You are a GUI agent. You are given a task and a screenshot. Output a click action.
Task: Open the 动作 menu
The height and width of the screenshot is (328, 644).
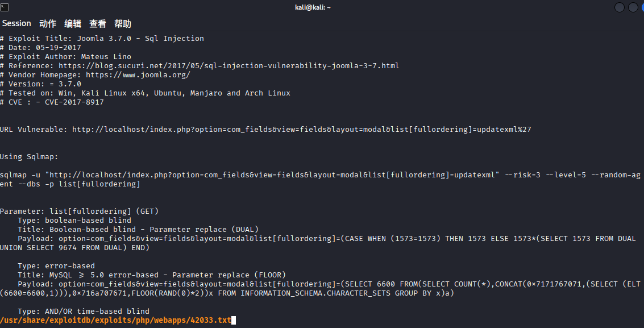pos(48,24)
